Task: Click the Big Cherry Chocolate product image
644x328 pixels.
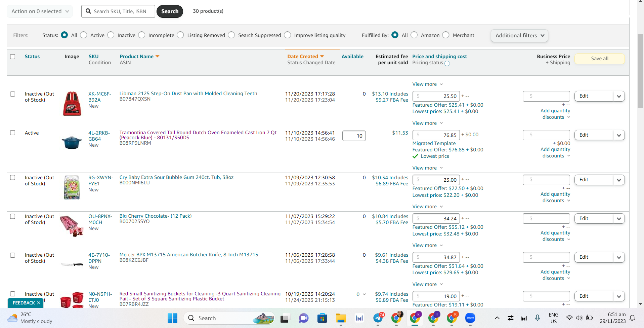Action: click(72, 226)
